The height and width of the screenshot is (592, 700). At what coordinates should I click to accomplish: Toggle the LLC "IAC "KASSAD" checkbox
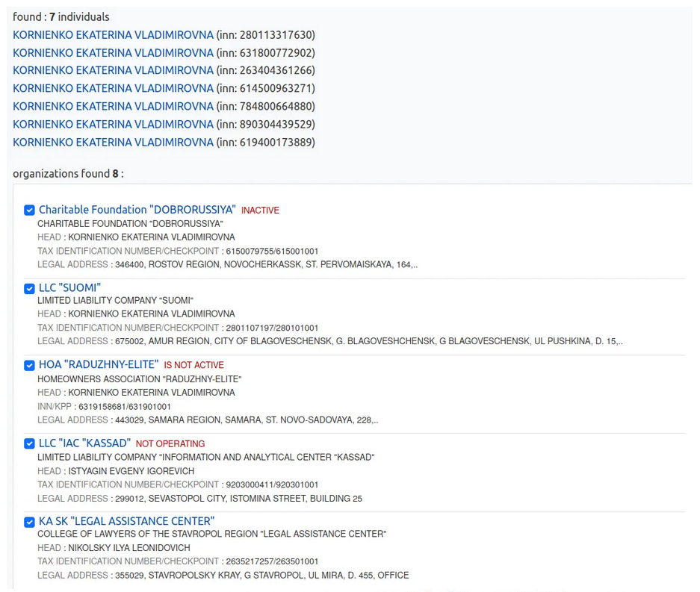click(x=29, y=443)
